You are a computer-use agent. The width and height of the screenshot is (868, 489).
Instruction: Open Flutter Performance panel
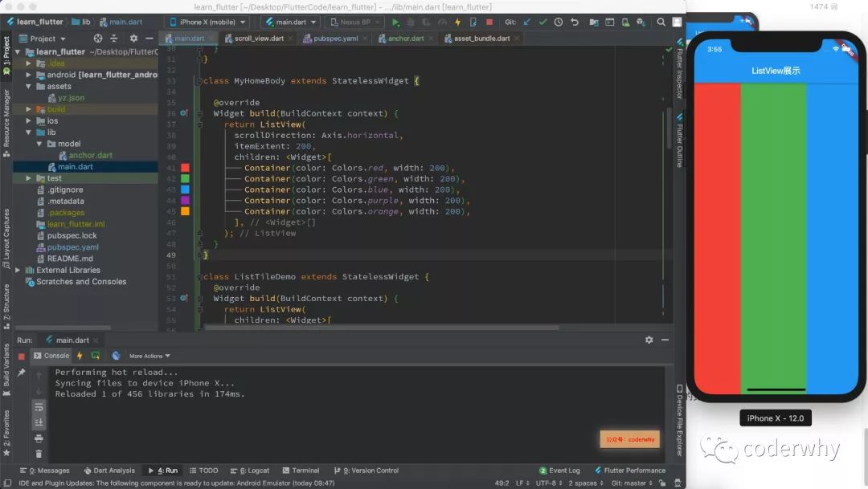point(630,471)
